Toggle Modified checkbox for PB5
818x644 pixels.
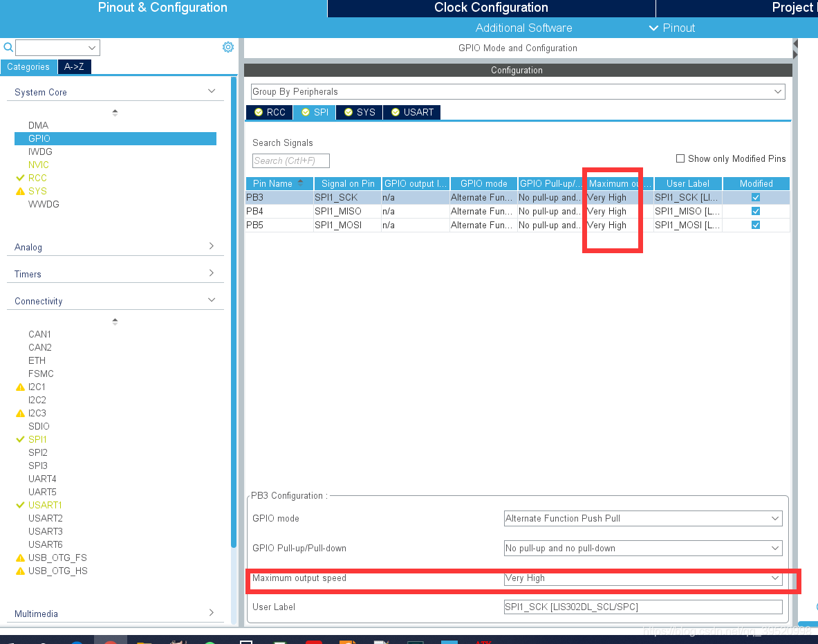(x=755, y=225)
